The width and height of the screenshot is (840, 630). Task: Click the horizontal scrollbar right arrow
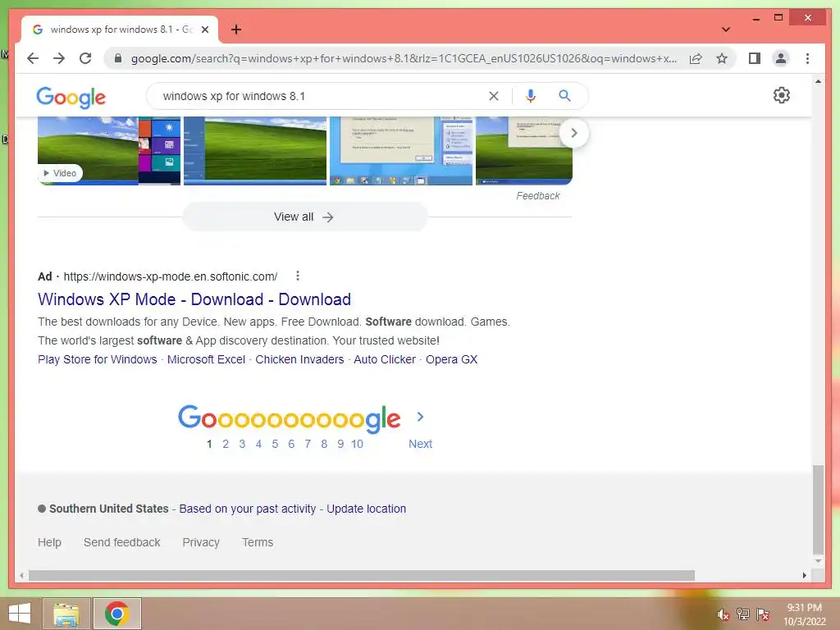click(x=804, y=576)
